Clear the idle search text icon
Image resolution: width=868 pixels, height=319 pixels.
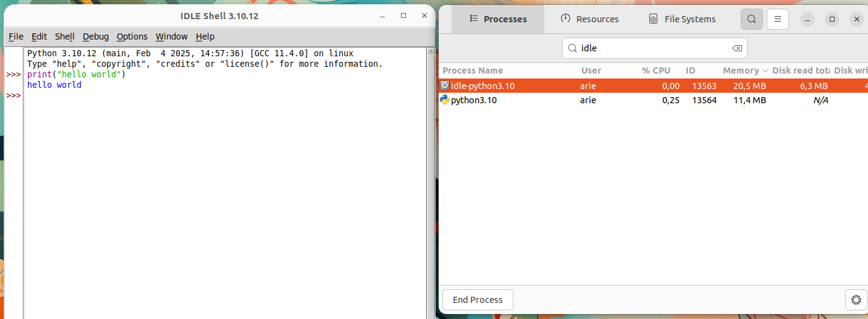tap(736, 48)
